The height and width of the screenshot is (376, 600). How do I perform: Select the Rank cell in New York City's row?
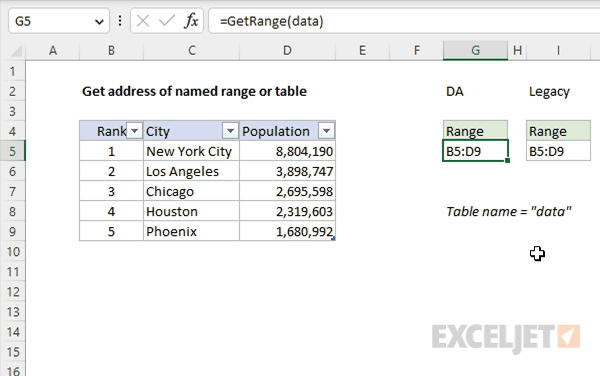pyautogui.click(x=111, y=151)
